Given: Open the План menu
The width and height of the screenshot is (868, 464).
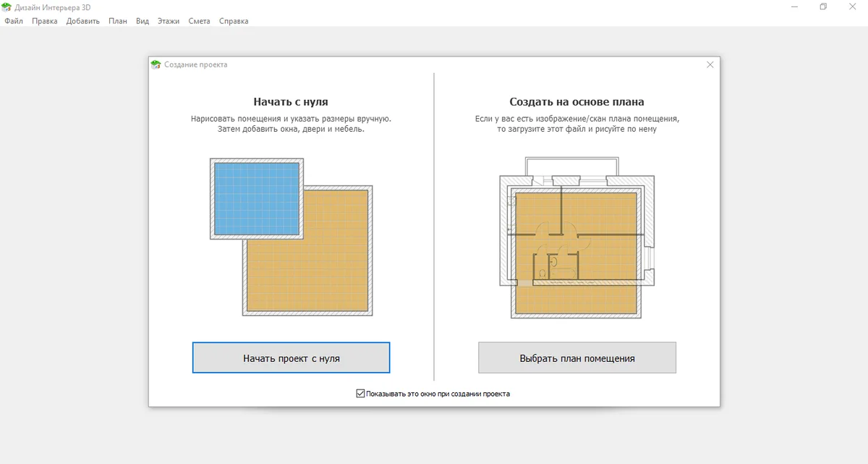Looking at the screenshot, I should click(117, 21).
